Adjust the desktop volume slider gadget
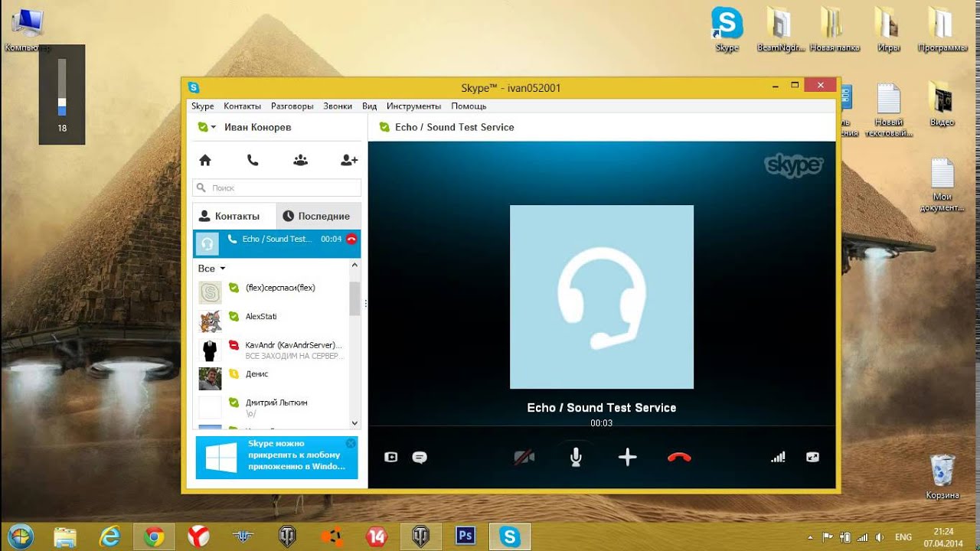This screenshot has width=980, height=551. 62,87
